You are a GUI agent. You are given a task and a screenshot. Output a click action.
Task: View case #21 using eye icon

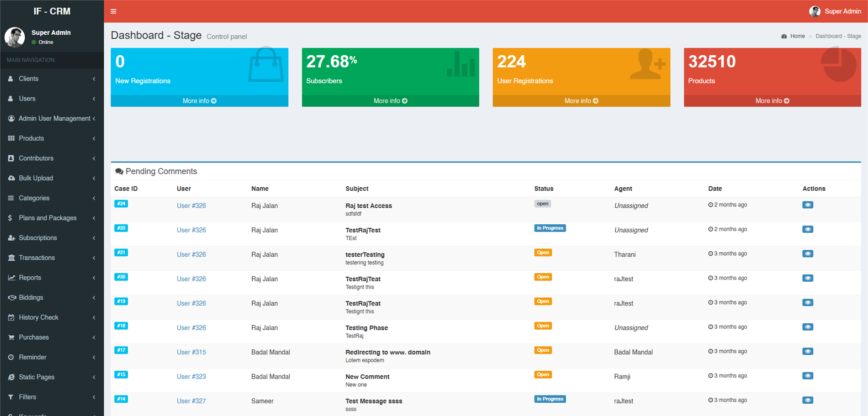(808, 254)
